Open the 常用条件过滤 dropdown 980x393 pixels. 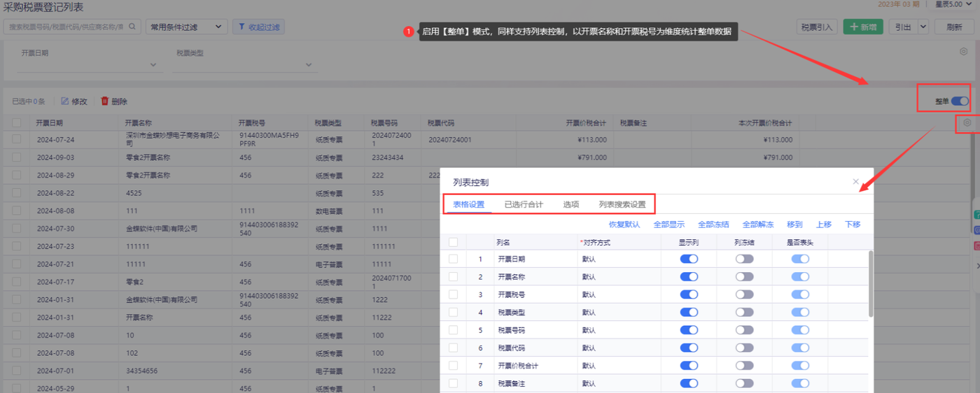pos(187,27)
